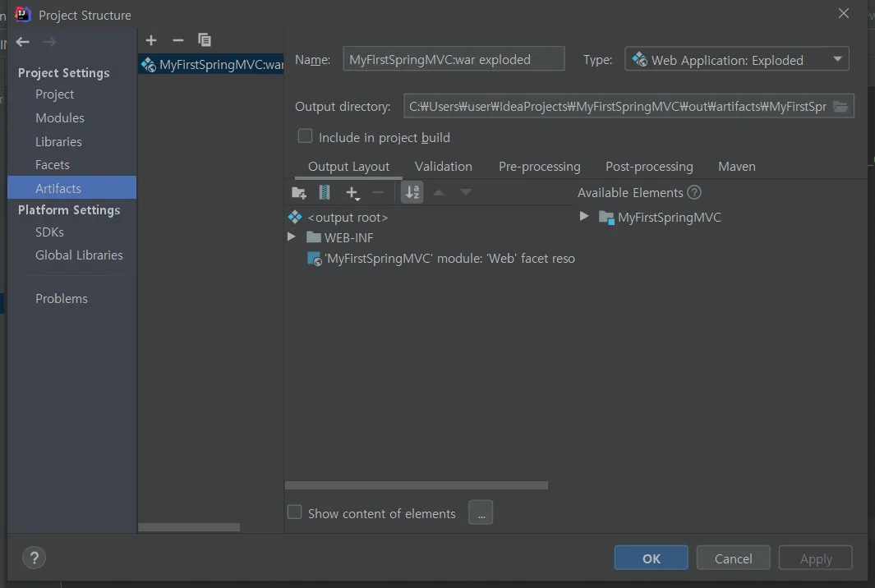Click the artifact Name input field
The image size is (875, 588).
pyautogui.click(x=453, y=60)
